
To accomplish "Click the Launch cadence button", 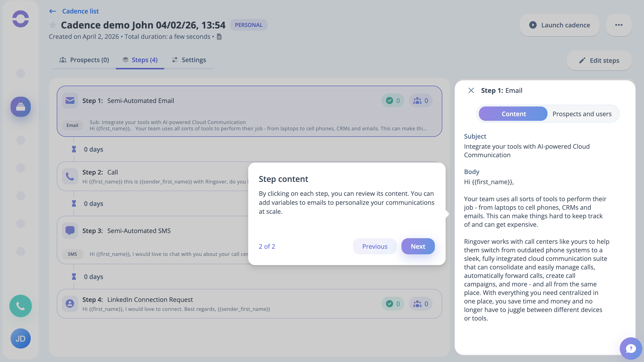I will pyautogui.click(x=559, y=25).
